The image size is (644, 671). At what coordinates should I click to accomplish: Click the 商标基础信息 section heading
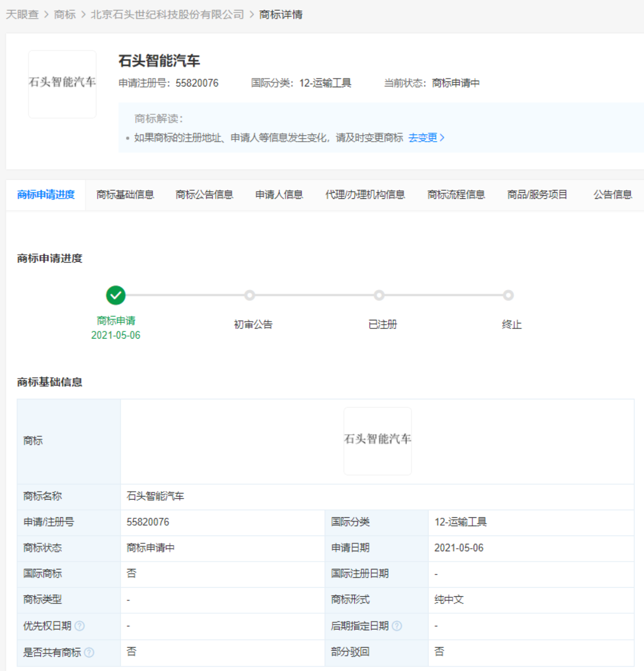50,382
